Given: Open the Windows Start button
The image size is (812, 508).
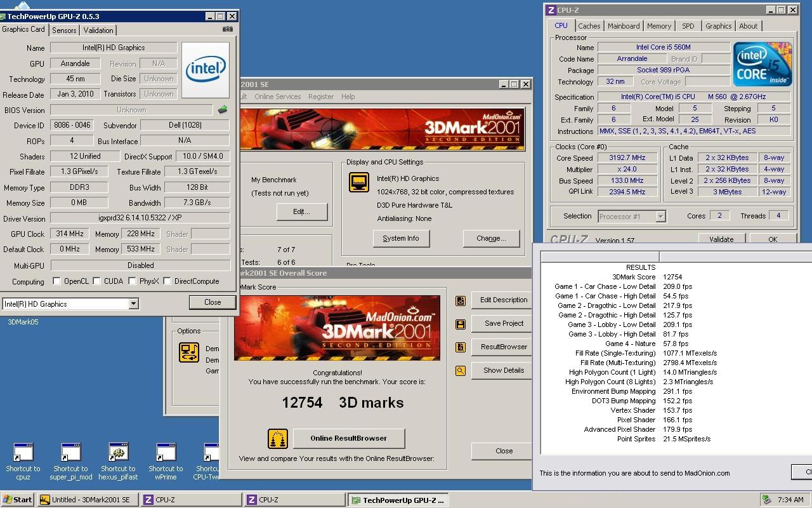Looking at the screenshot, I should pyautogui.click(x=17, y=500).
